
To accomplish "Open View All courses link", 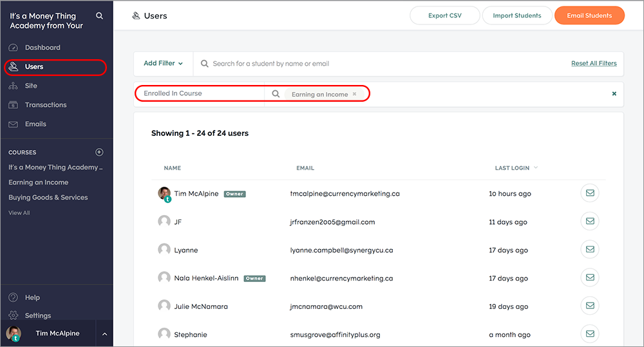I will click(x=19, y=212).
